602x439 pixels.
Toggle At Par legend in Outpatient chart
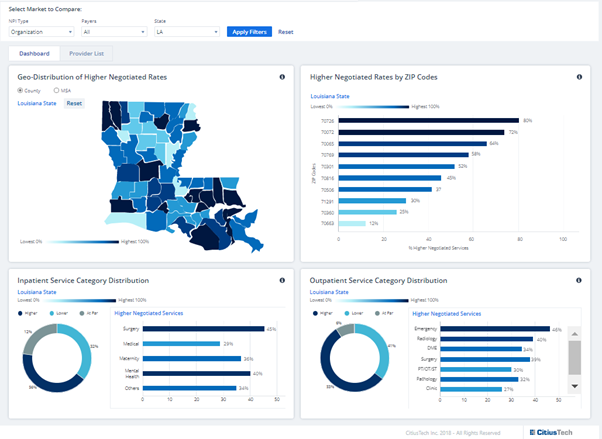[x=384, y=313]
